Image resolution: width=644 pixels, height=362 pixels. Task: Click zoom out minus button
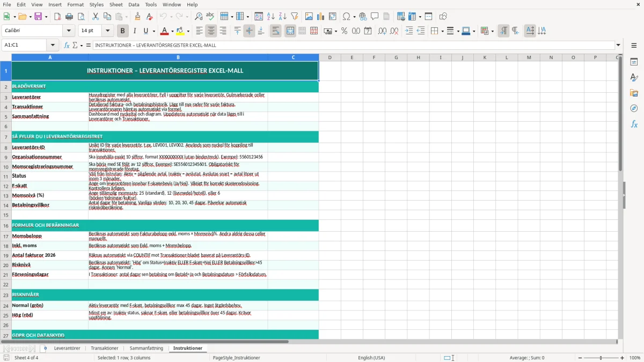[x=580, y=358]
